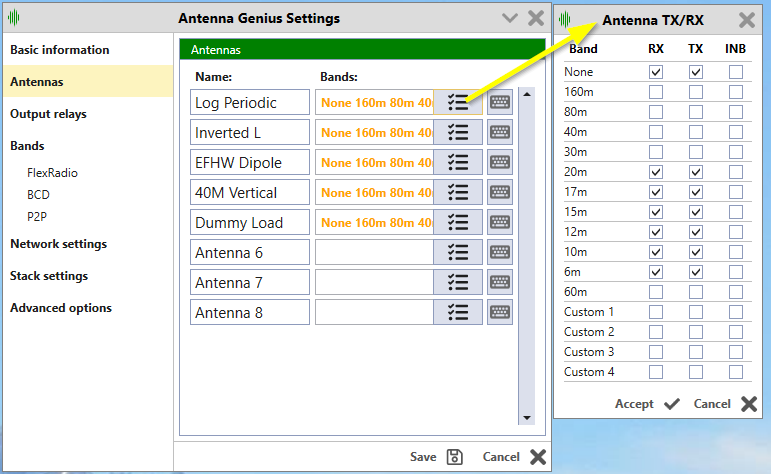
Task: Enable INB for the 10m band
Action: click(x=736, y=252)
